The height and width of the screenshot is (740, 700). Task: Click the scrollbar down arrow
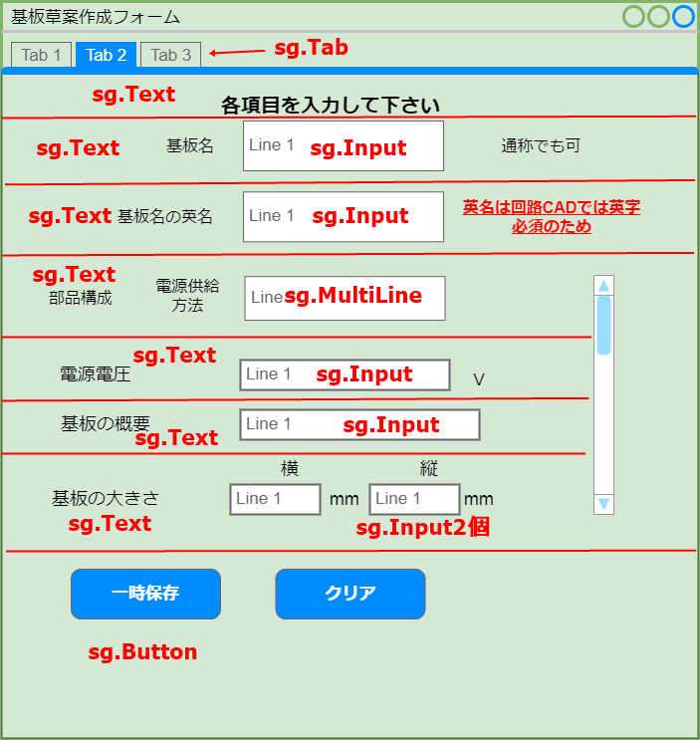point(603,504)
